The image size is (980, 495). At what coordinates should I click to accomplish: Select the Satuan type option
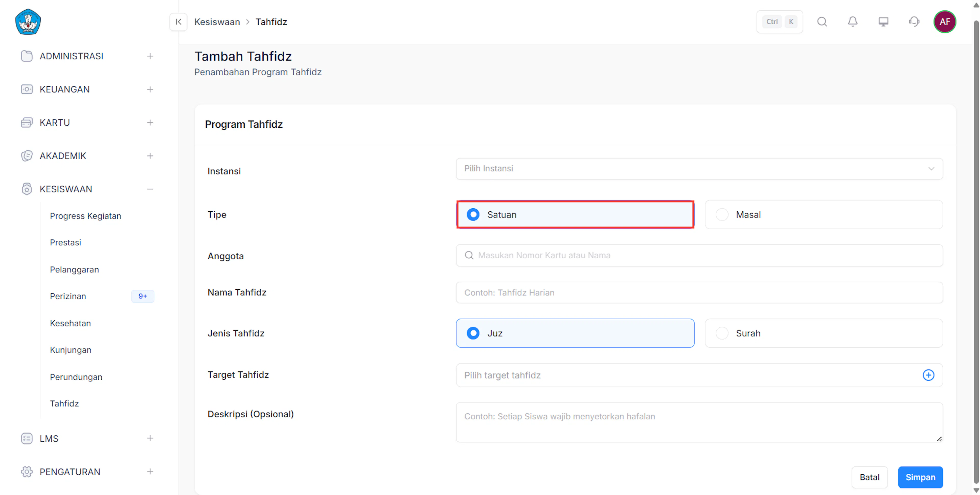coord(575,215)
